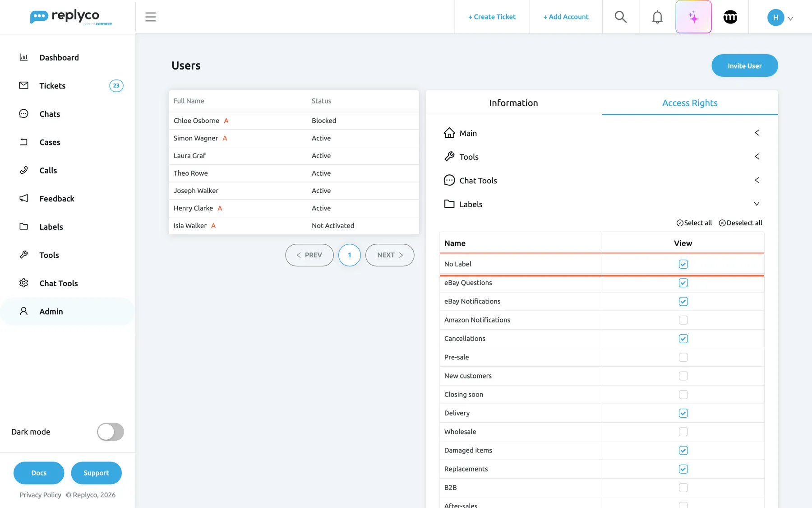This screenshot has width=812, height=508.
Task: Check New customers view checkbox
Action: click(x=683, y=376)
